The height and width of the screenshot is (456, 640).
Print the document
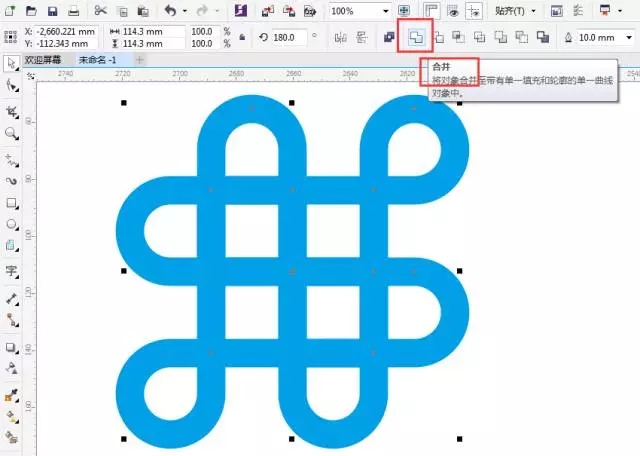tap(73, 11)
